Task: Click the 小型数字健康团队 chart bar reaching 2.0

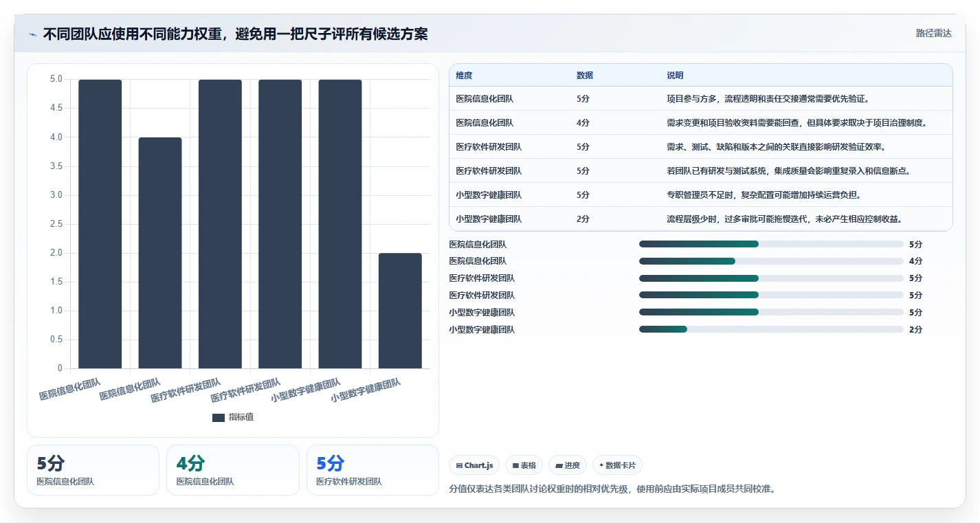Action: 400,311
